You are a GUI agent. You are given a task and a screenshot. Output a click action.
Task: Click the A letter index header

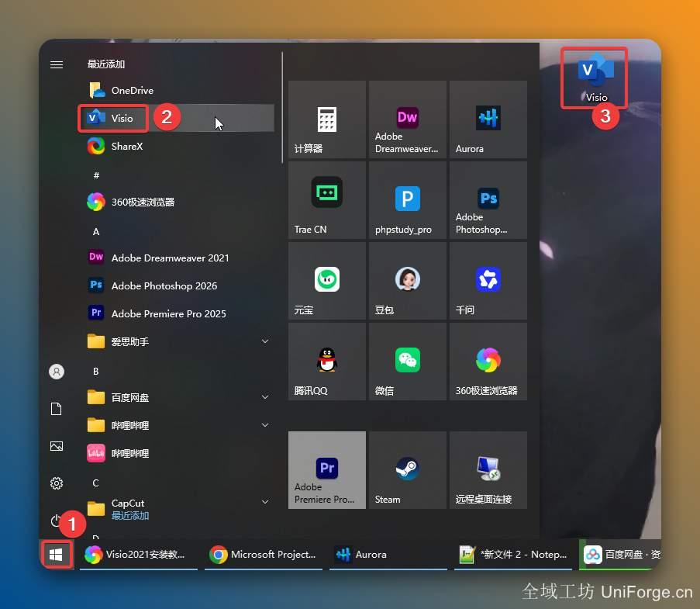(x=96, y=231)
